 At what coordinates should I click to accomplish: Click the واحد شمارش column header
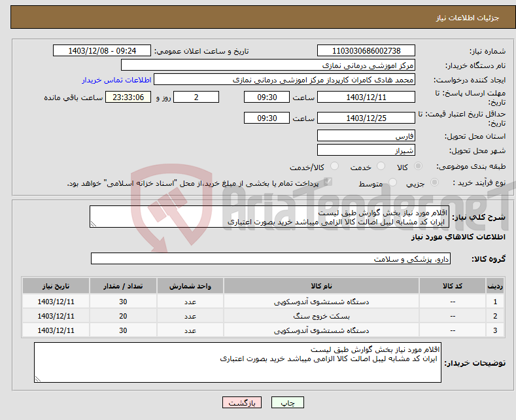[x=190, y=286]
